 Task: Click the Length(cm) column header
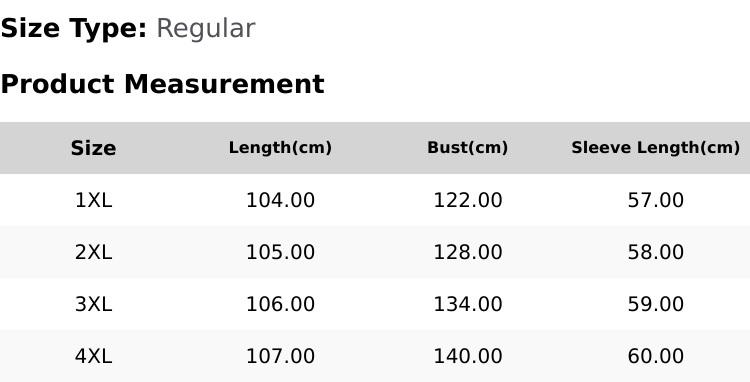point(280,148)
